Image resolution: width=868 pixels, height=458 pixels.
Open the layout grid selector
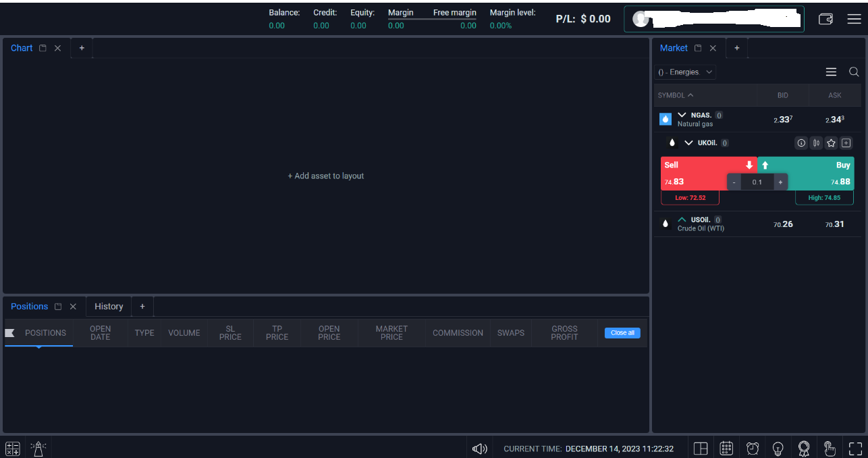[x=701, y=449]
